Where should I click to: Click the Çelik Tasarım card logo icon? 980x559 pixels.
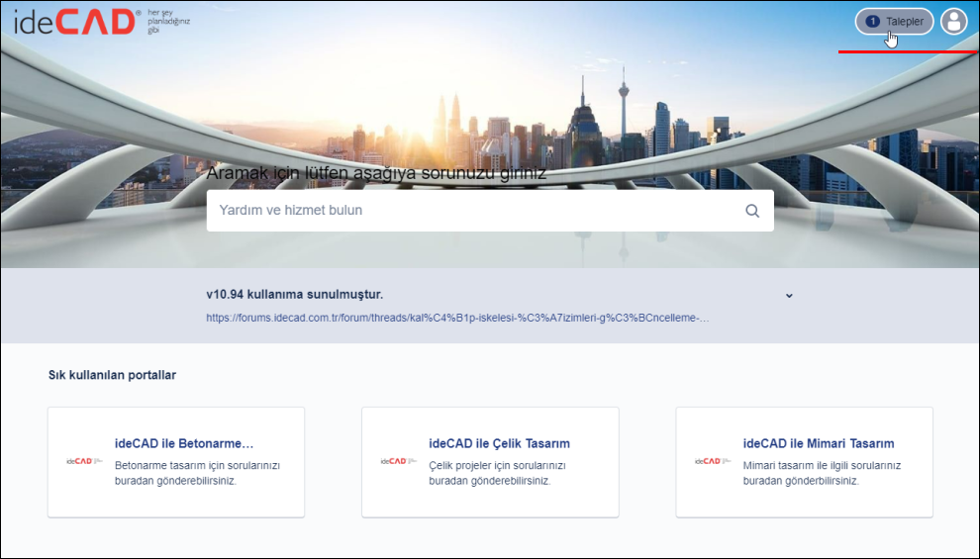(x=399, y=461)
